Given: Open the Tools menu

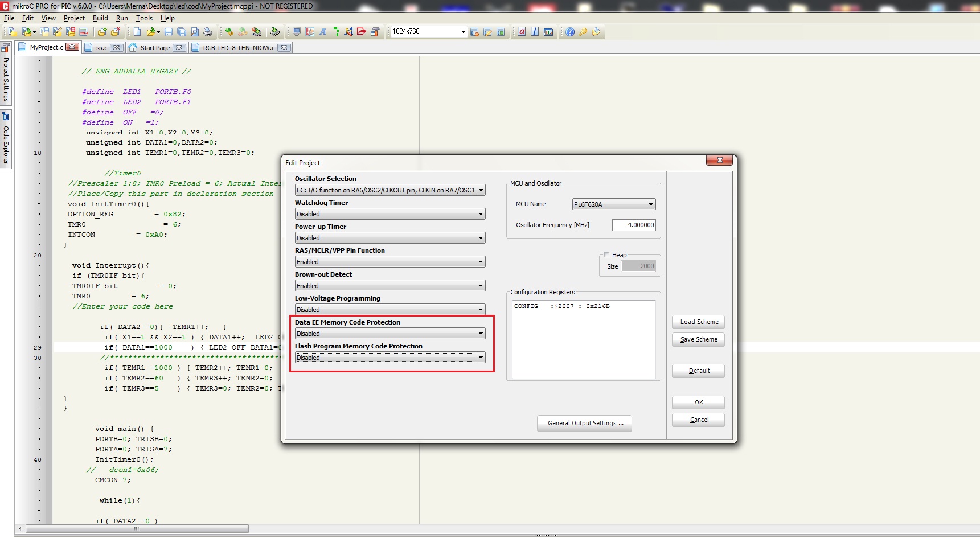Looking at the screenshot, I should pos(144,18).
